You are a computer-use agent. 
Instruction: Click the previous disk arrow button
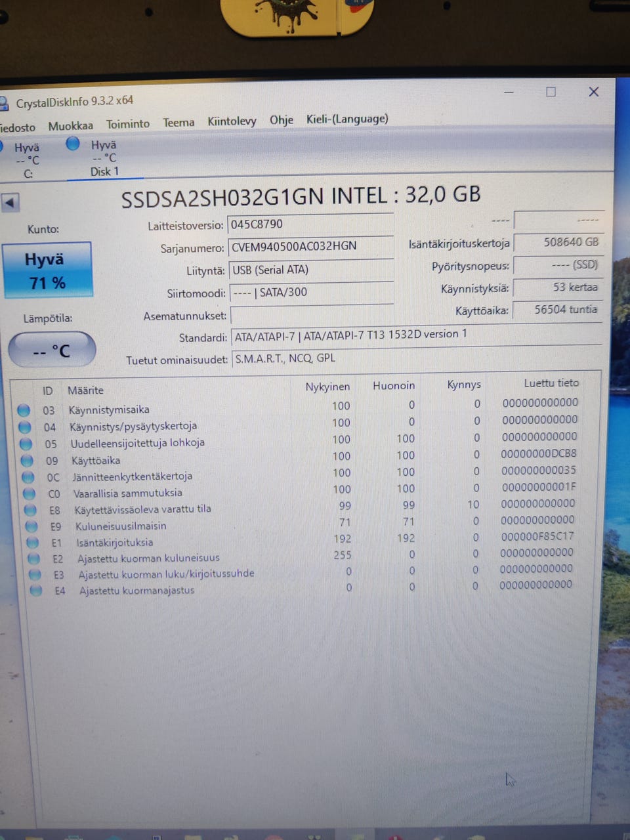coord(10,203)
